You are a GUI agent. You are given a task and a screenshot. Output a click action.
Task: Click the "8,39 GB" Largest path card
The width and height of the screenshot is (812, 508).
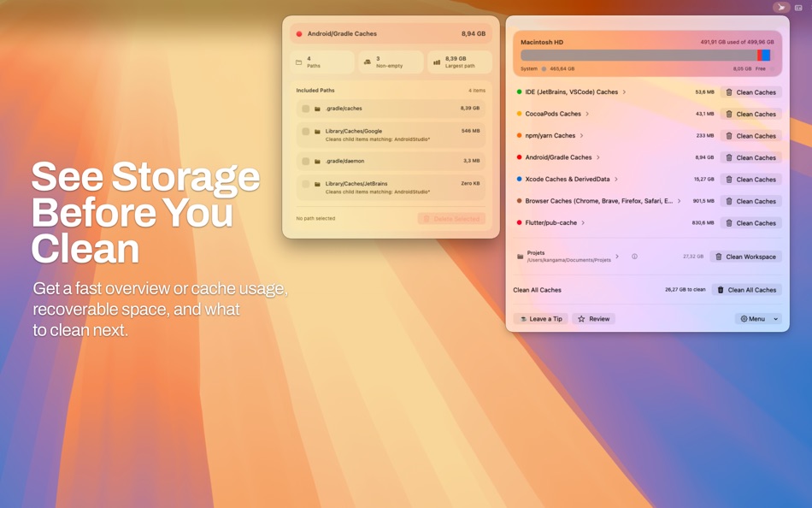[459, 62]
